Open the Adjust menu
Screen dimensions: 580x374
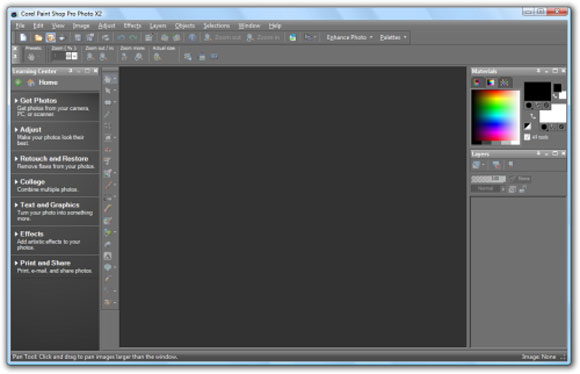click(107, 26)
